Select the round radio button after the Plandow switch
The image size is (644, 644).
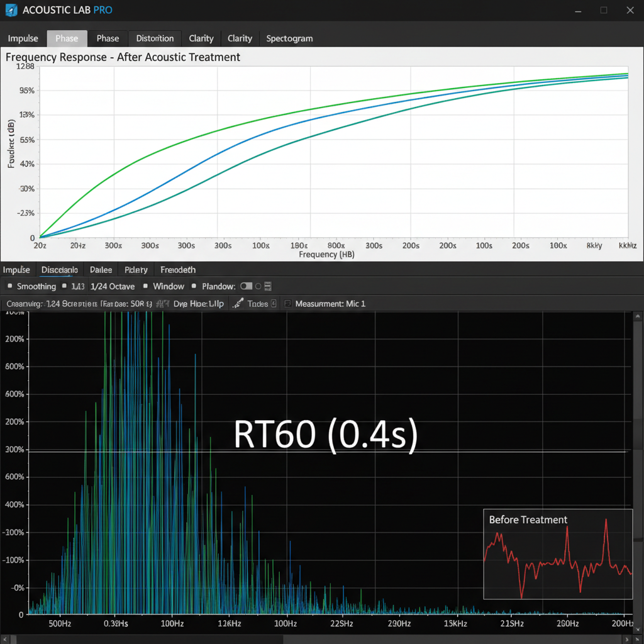258,286
